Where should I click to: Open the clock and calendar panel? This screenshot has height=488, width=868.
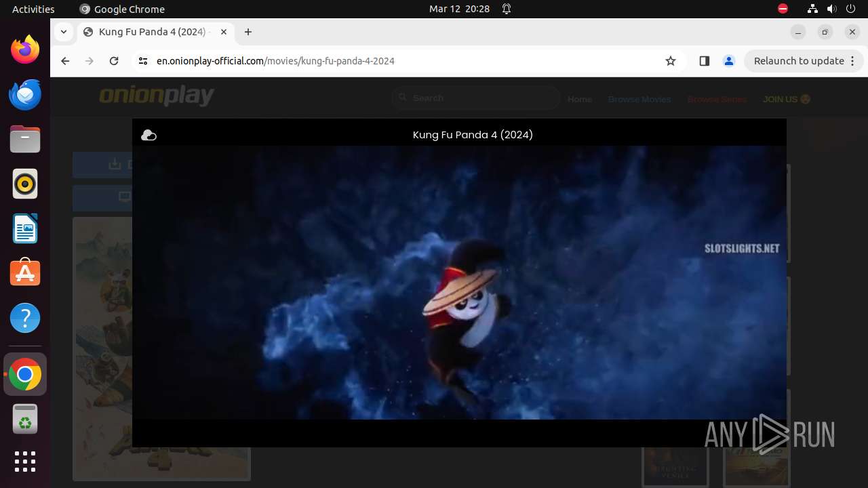click(459, 9)
